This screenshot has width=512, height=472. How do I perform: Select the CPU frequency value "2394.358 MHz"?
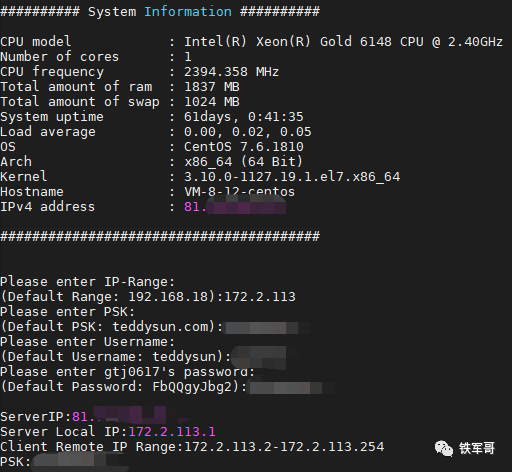click(x=231, y=72)
